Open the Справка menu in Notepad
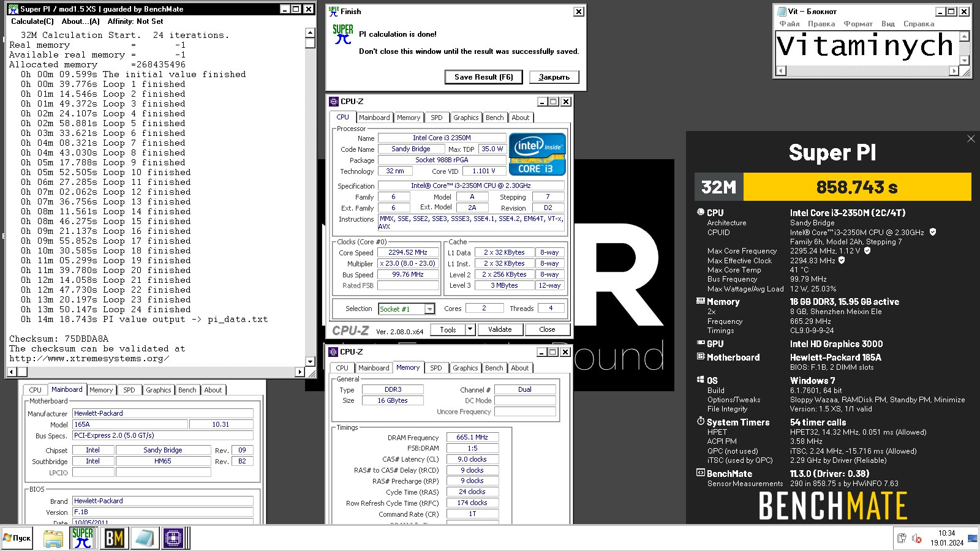The width and height of the screenshot is (980, 551). (919, 24)
